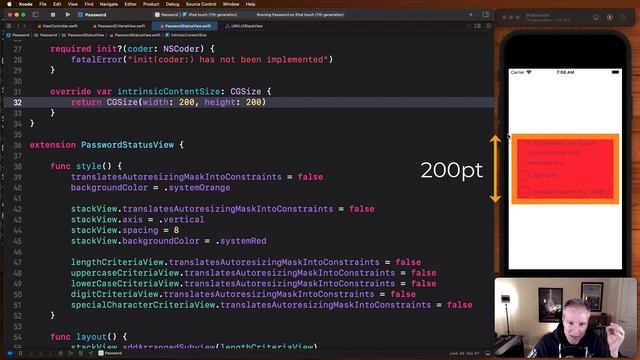Viewport: 640px width, 360px height.
Task: Click 'PasswordStatusView' in the extension declaration
Action: (x=127, y=145)
